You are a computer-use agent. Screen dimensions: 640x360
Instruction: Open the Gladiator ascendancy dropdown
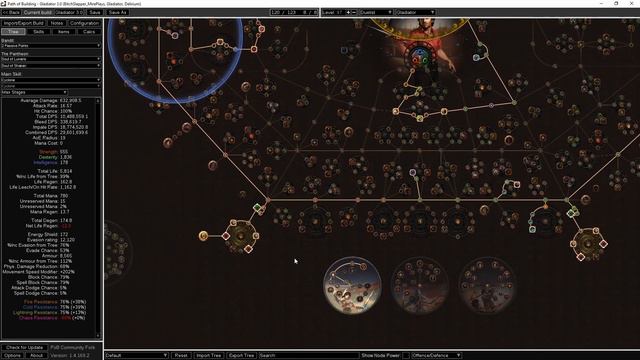click(415, 12)
